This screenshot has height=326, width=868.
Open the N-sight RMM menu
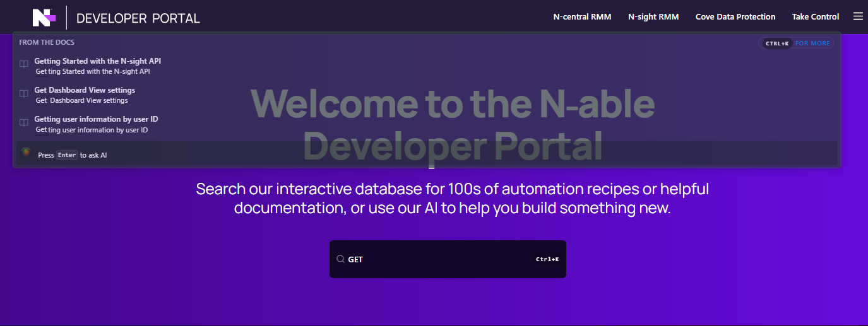[653, 17]
